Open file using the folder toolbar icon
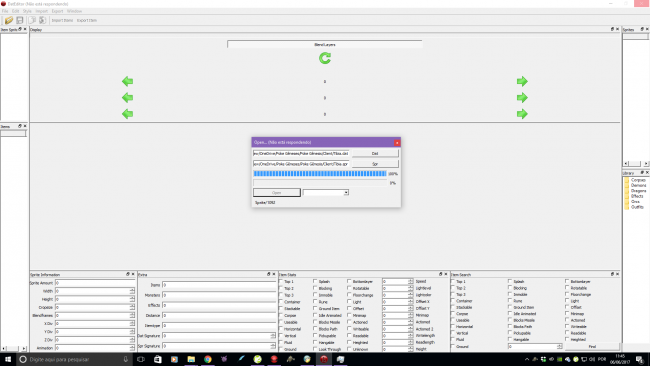650x366 pixels. 9,20
